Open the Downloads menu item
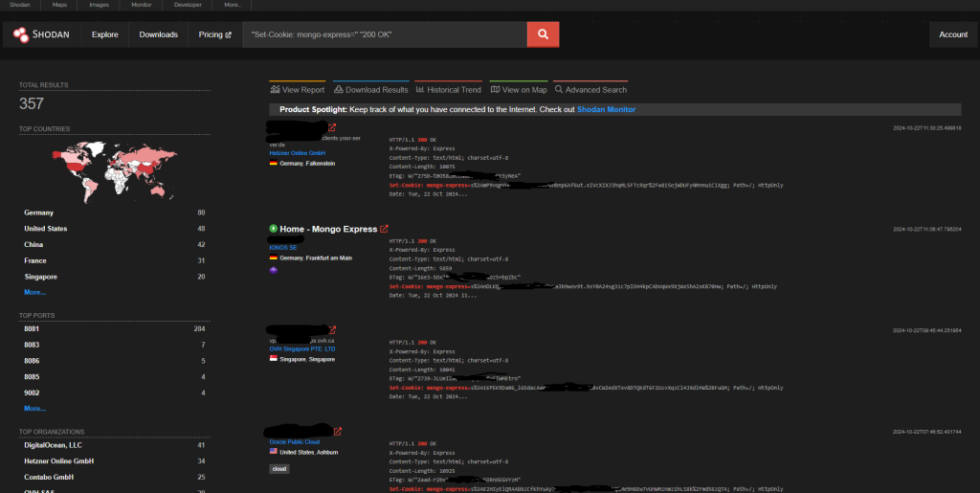Screen dimensions: 980x493 (158, 35)
